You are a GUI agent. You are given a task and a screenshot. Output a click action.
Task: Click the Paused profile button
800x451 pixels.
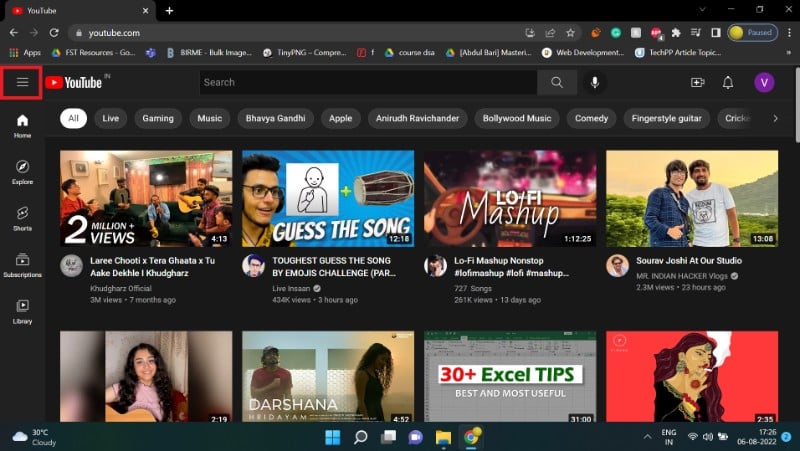753,33
